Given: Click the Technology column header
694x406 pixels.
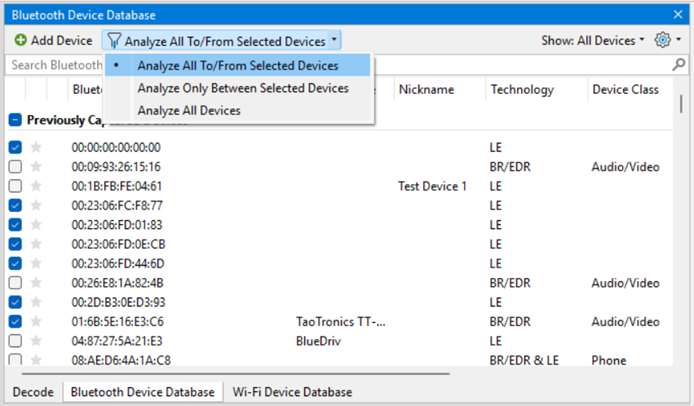Looking at the screenshot, I should pyautogui.click(x=522, y=89).
